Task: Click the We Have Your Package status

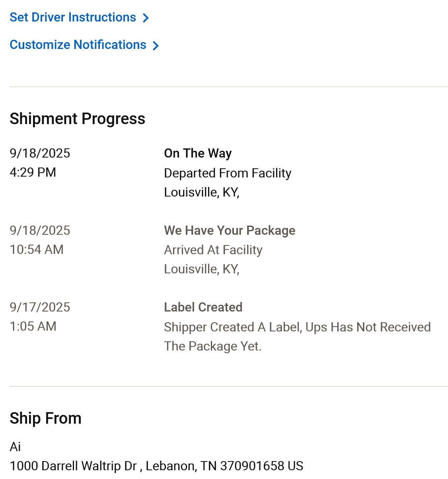Action: (x=230, y=230)
